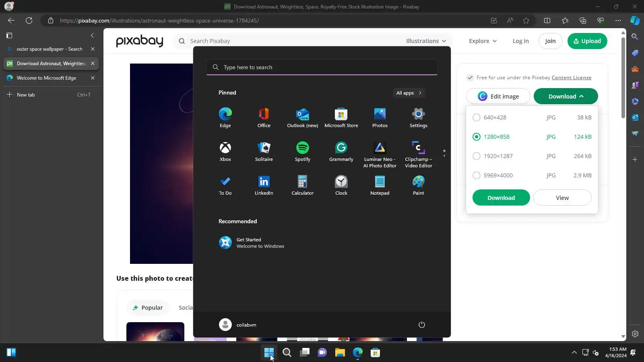
Task: Open Copilot icon in Edge toolbar
Action: coord(635,21)
